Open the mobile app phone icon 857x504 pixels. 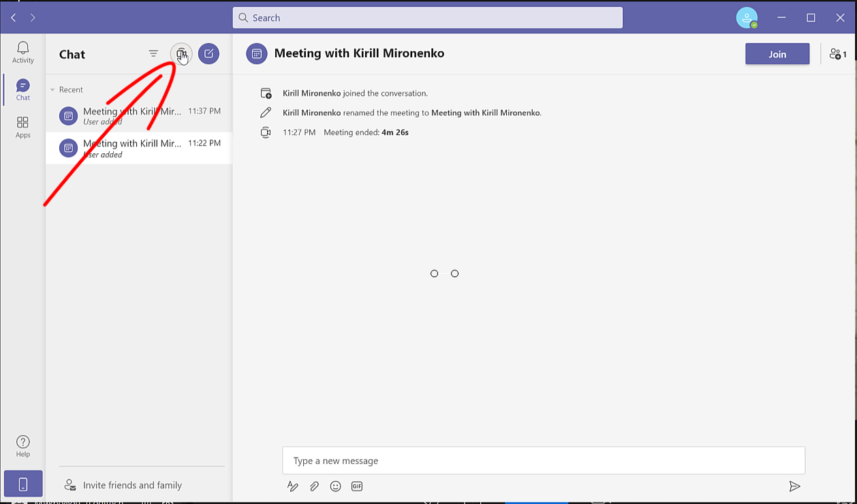(x=22, y=483)
